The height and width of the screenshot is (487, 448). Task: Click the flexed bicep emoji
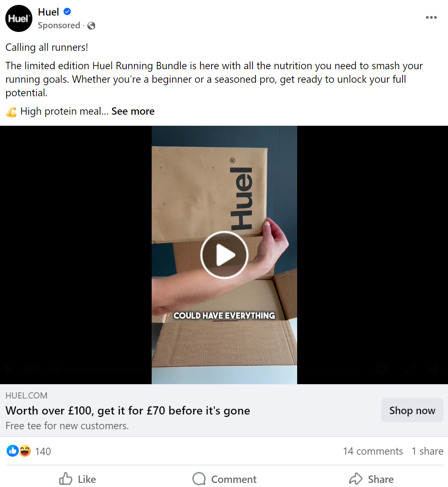(11, 111)
